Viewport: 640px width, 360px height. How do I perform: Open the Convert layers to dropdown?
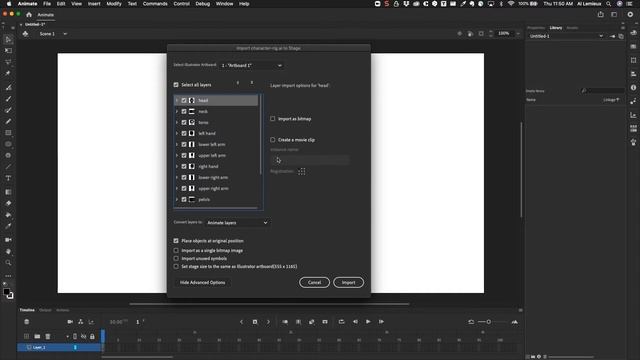237,223
